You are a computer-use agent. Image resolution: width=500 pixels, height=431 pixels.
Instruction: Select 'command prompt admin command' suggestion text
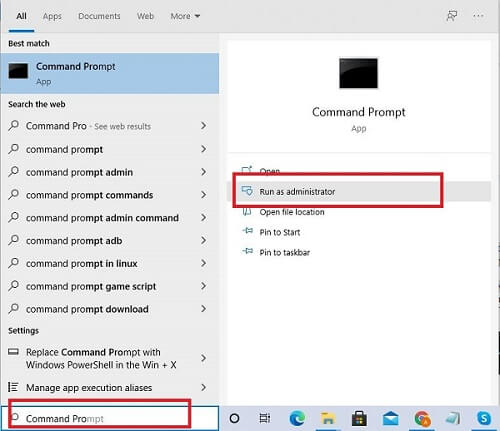pos(102,218)
